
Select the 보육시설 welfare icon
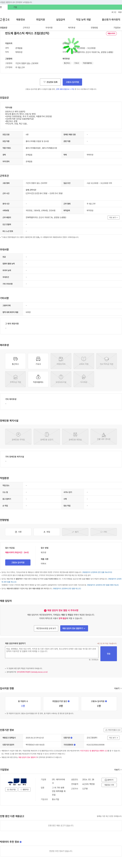click(61, 379)
